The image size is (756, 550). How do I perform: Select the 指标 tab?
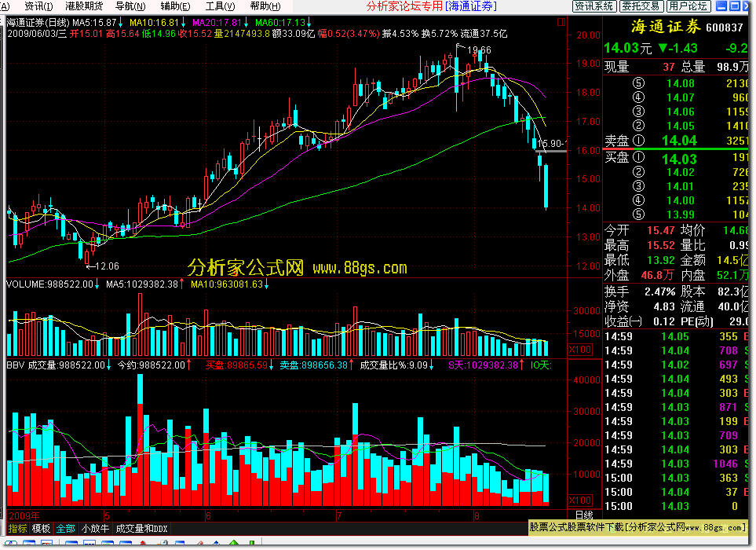point(17,529)
